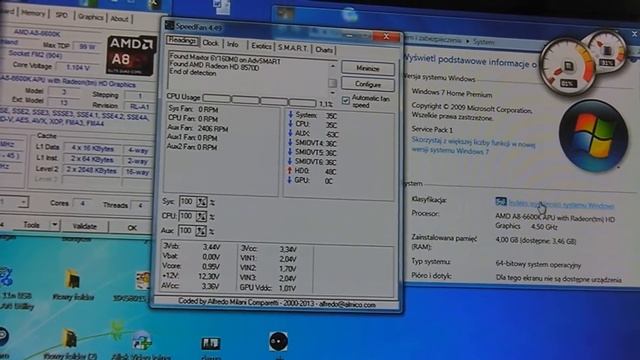This screenshot has width=640, height=360.
Task: Open the Exotics tab in SpeedFan
Action: [261, 46]
